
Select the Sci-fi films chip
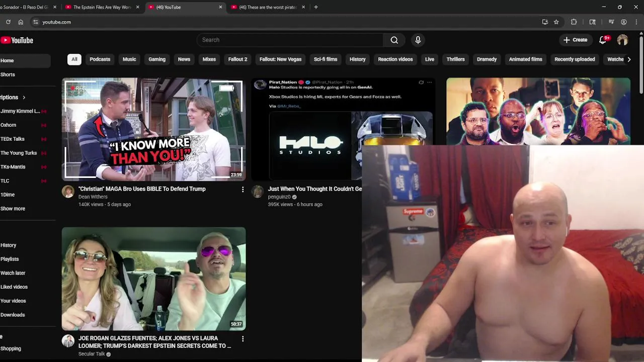[326, 59]
